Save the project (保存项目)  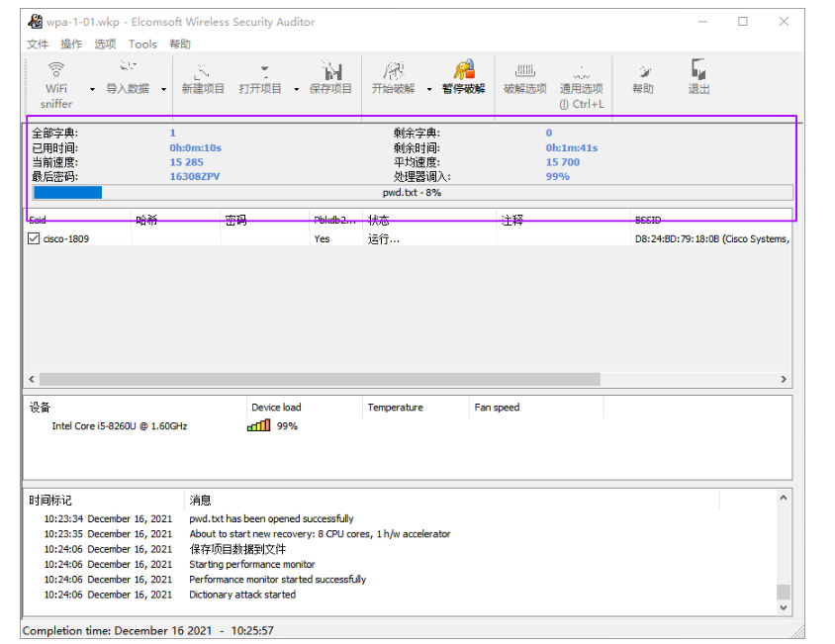[x=330, y=78]
